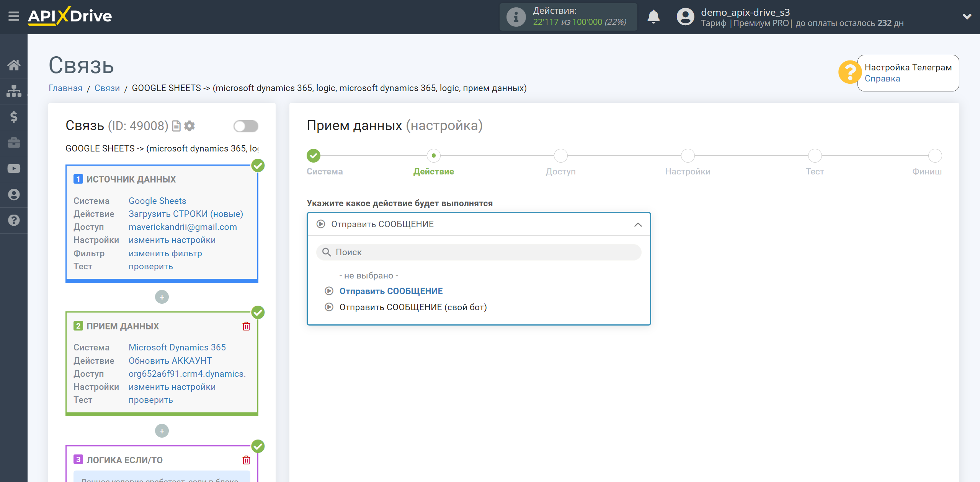Image resolution: width=980 pixels, height=482 pixels.
Task: Open connections sitemap icon in sidebar
Action: click(x=14, y=91)
